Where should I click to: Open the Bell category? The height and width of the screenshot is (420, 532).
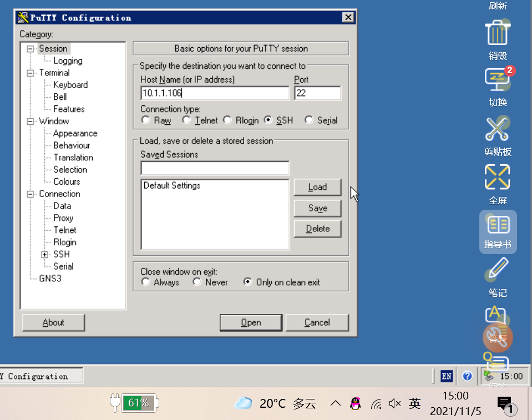(60, 97)
